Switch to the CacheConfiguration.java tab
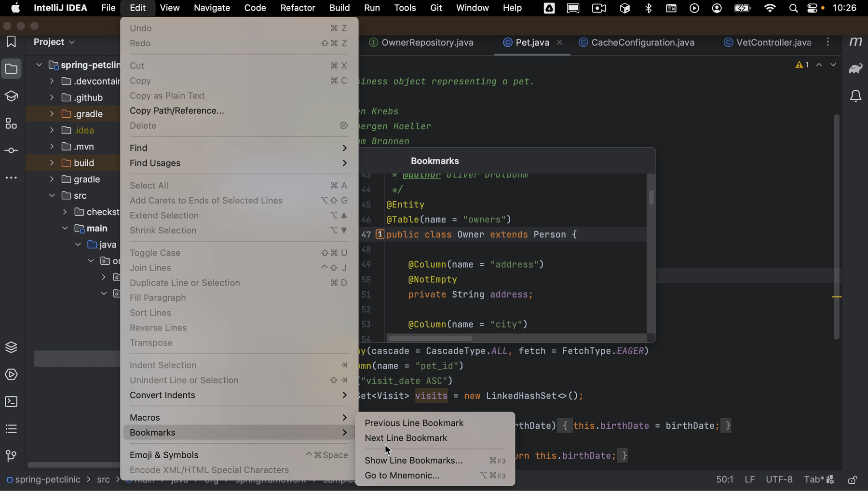The height and width of the screenshot is (491, 868). coord(642,42)
